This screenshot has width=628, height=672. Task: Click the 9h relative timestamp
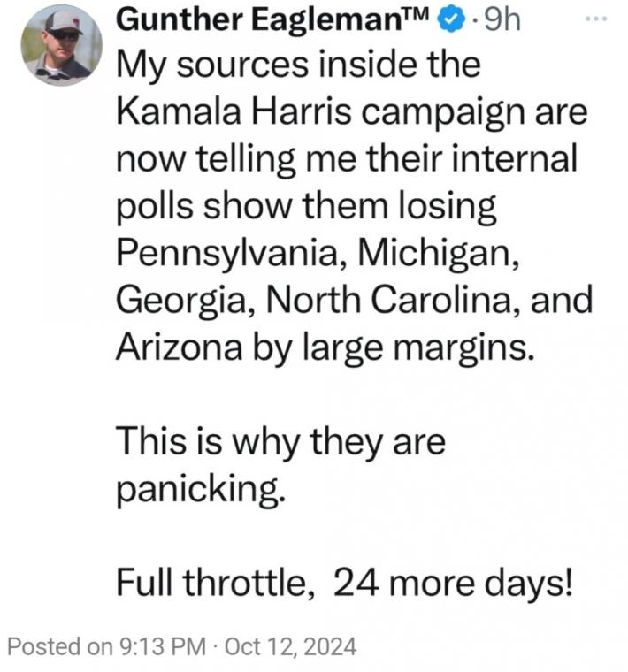pyautogui.click(x=502, y=19)
